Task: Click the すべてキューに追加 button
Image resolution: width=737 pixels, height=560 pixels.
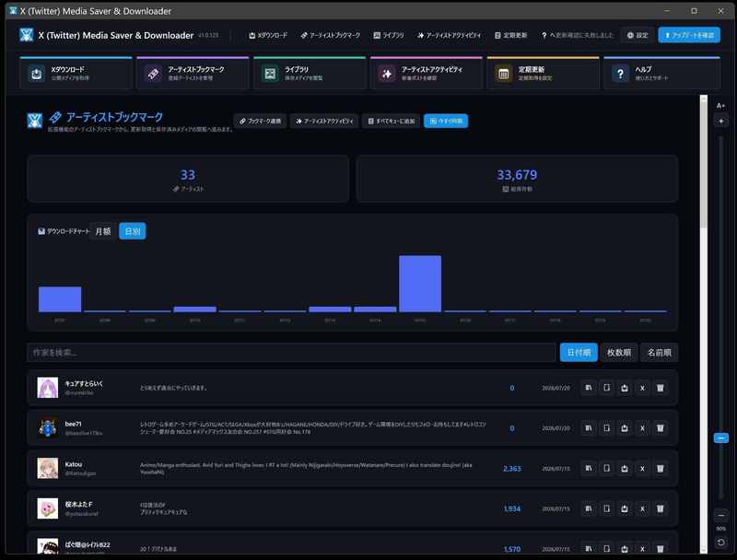Action: tap(391, 122)
